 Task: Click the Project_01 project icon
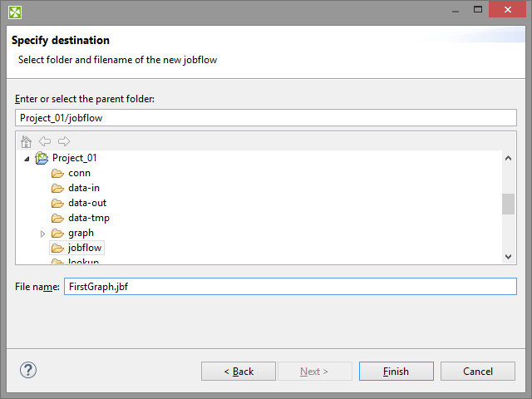click(42, 158)
